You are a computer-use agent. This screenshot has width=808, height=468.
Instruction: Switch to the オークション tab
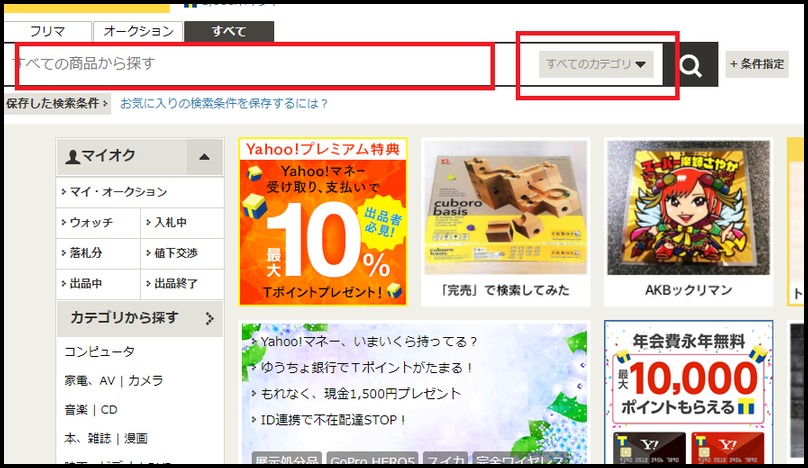(x=138, y=31)
